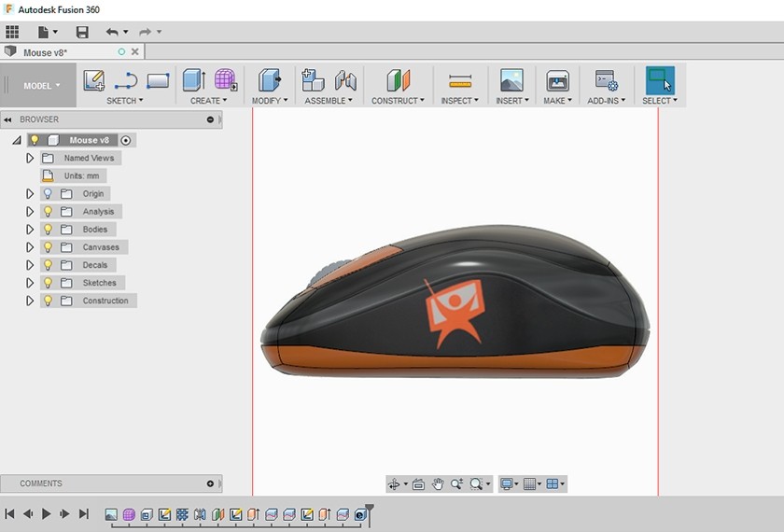The height and width of the screenshot is (532, 784).
Task: Click the timeline end position marker
Action: [369, 510]
